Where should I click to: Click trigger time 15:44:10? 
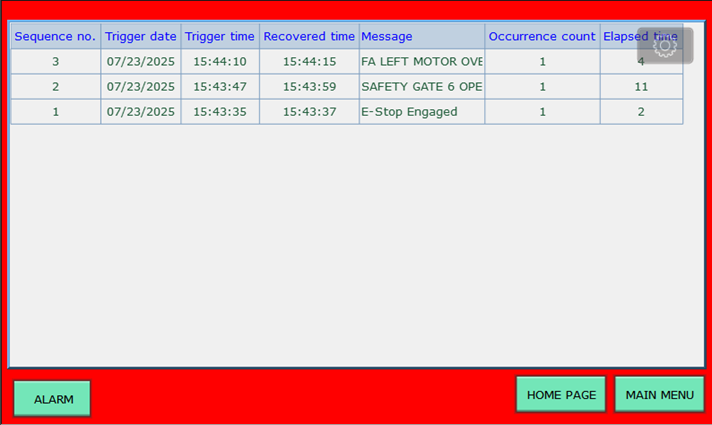click(x=220, y=61)
